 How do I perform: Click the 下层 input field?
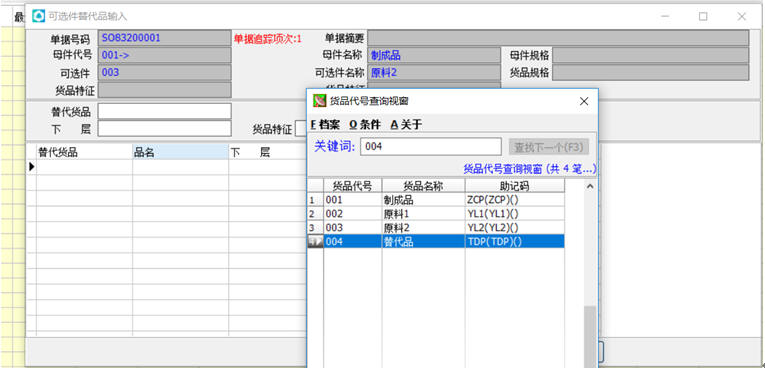click(164, 128)
